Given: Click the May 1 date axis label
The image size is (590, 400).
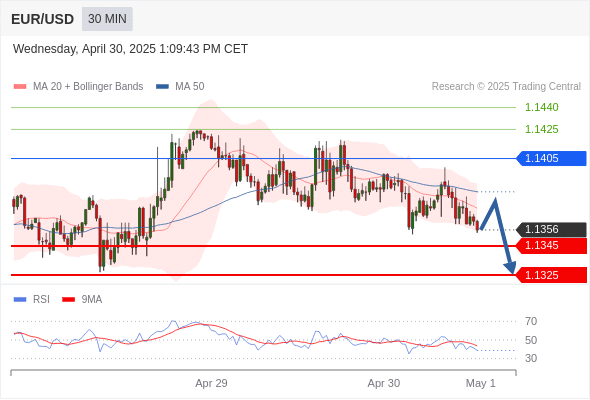Looking at the screenshot, I should [481, 383].
